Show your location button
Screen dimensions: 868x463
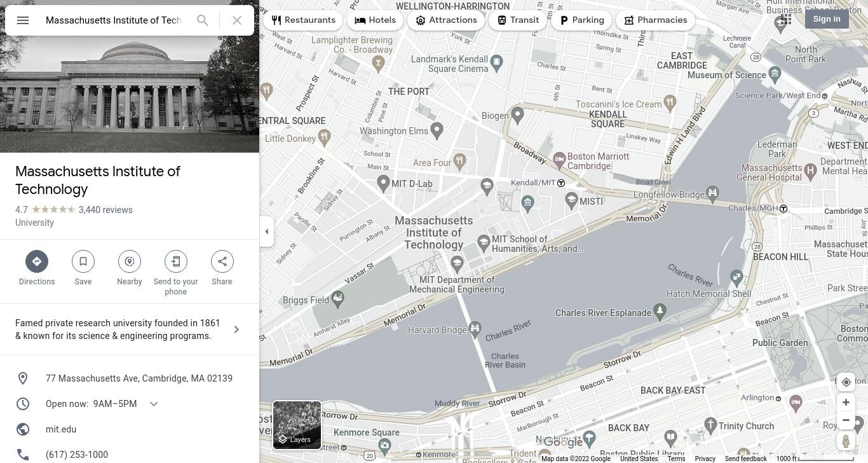click(x=846, y=382)
